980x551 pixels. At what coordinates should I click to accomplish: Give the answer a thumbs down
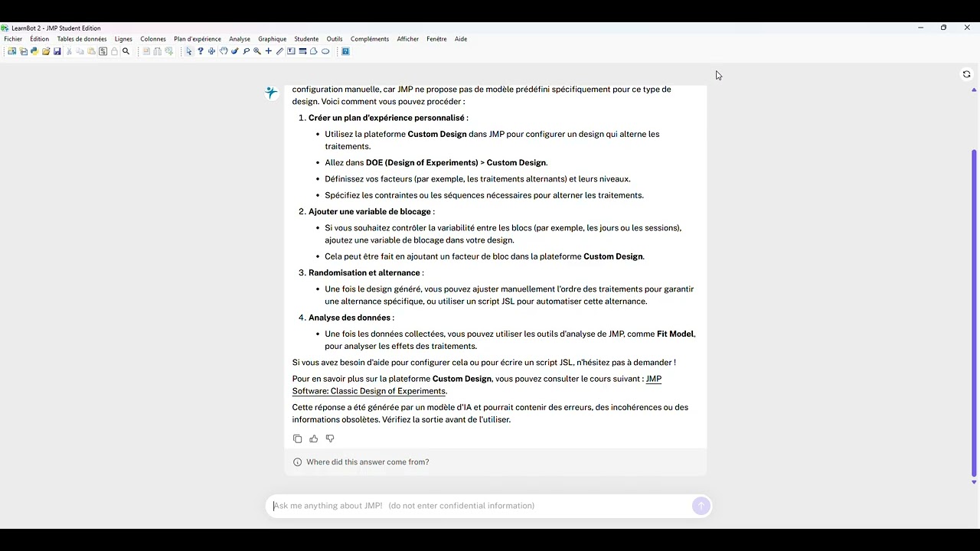click(x=330, y=439)
